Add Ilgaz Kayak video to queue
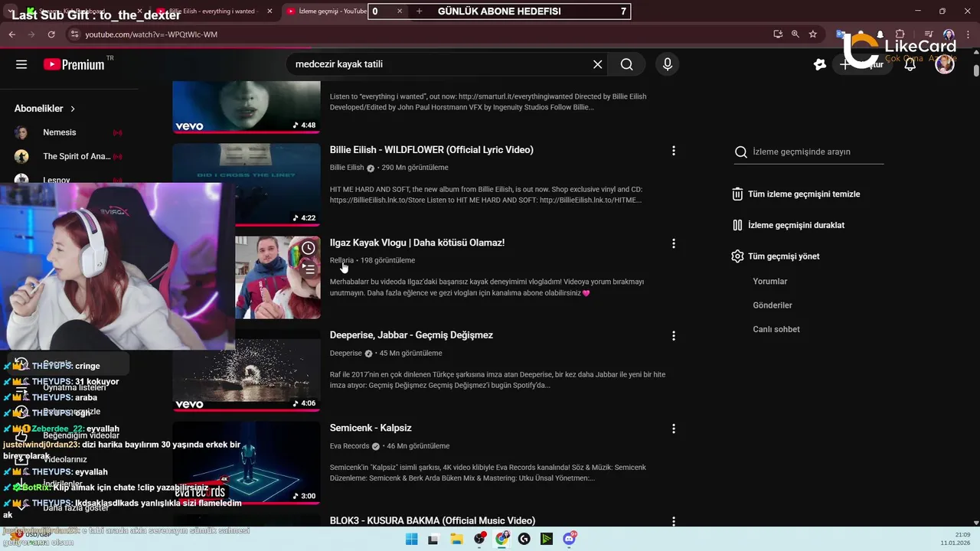Screen dimensions: 980x551 (x=308, y=269)
